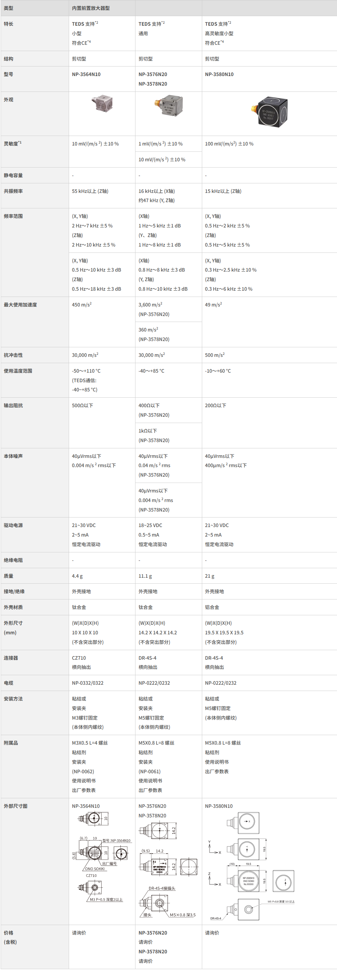Click the drive power value "18~25 VDC"

[x=150, y=525]
